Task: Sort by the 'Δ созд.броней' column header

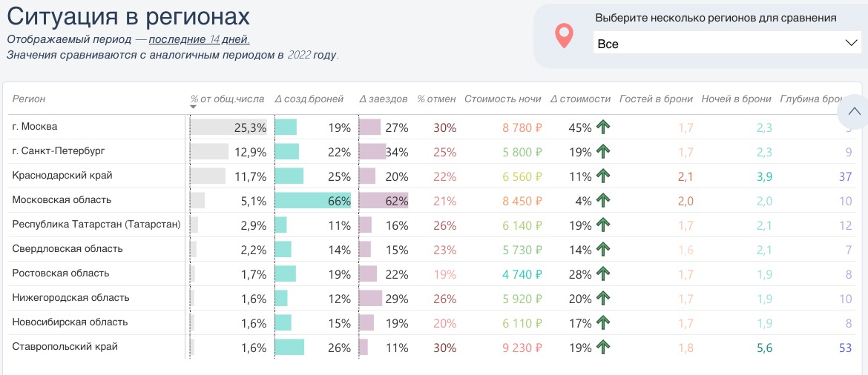Action: (x=309, y=99)
